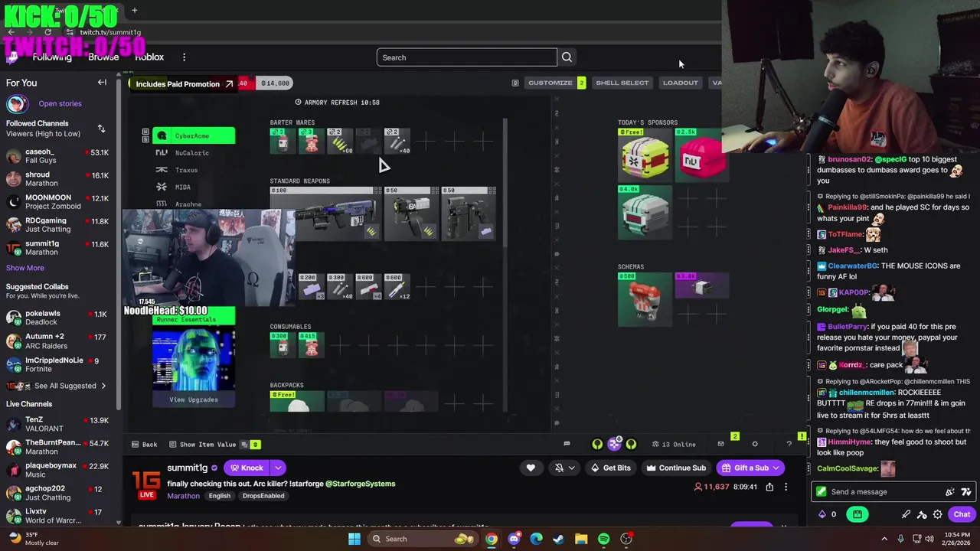Expand the Knock button dropdown arrow

pos(278,468)
